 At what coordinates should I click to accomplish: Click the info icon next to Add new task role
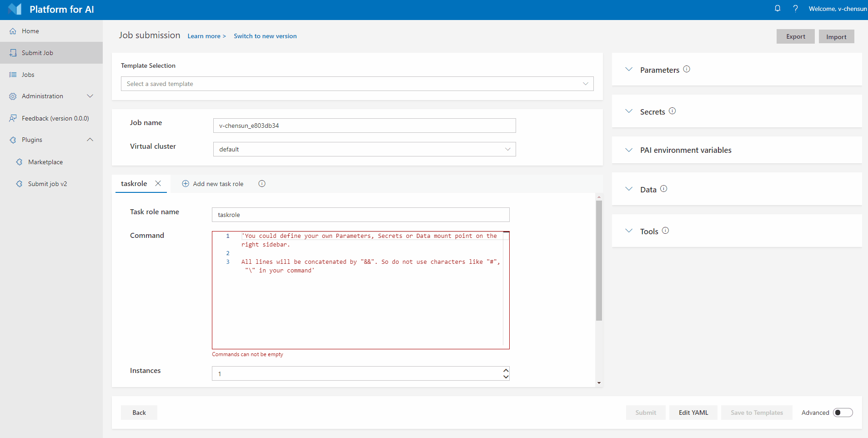tap(262, 184)
